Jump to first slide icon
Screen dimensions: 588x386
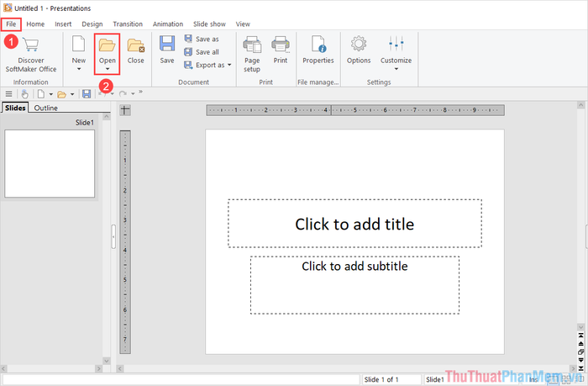[x=581, y=335]
